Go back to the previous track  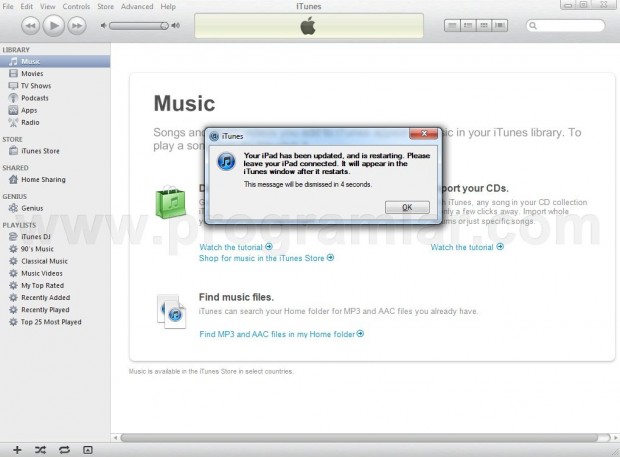(x=30, y=24)
